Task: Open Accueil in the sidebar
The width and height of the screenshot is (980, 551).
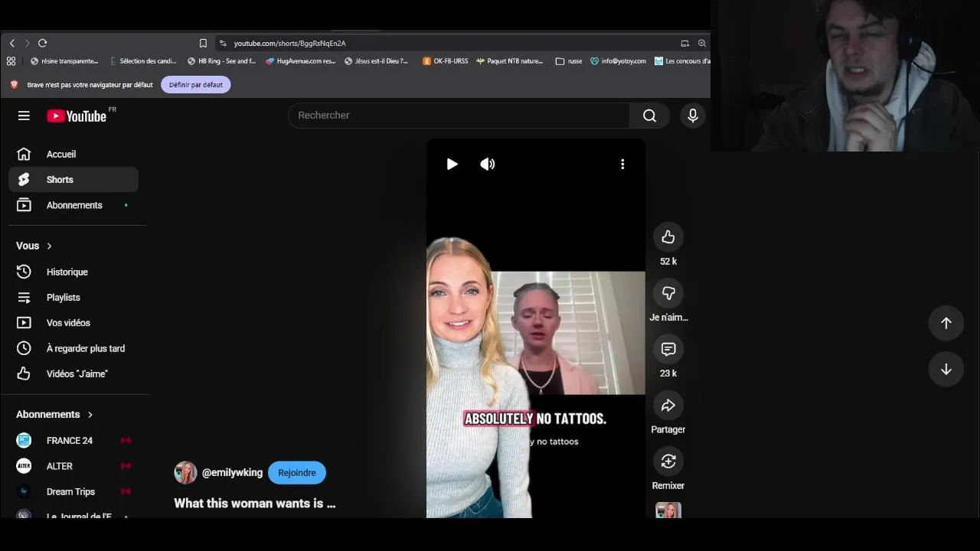Action: coord(73,155)
